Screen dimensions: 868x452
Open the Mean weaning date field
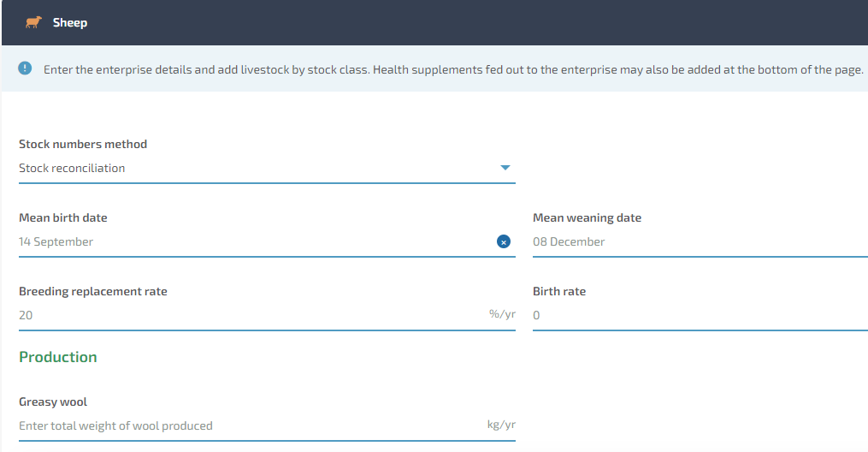pyautogui.click(x=700, y=242)
